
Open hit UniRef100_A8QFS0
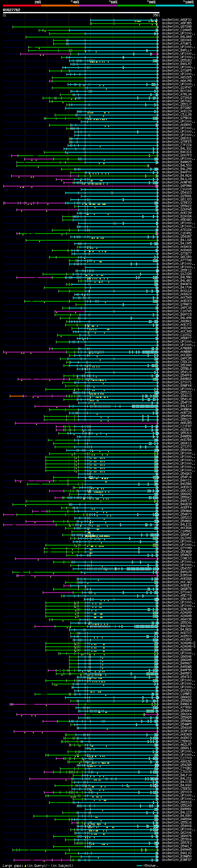177,20
